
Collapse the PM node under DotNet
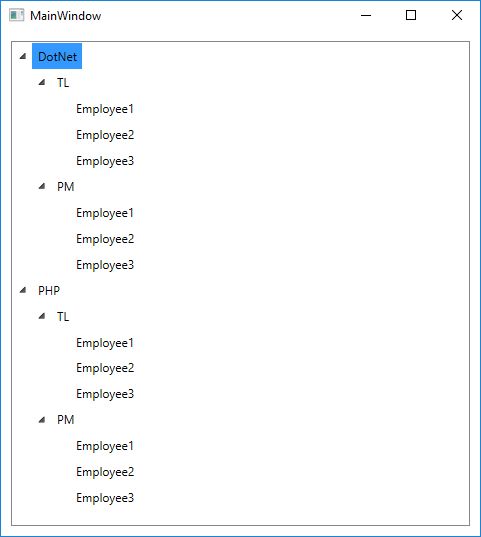pyautogui.click(x=42, y=186)
